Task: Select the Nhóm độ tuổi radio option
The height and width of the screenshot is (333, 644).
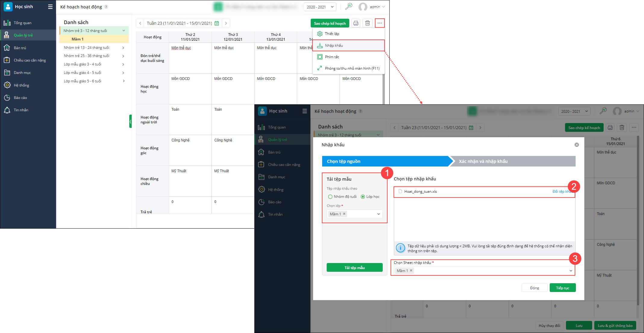Action: click(x=330, y=197)
